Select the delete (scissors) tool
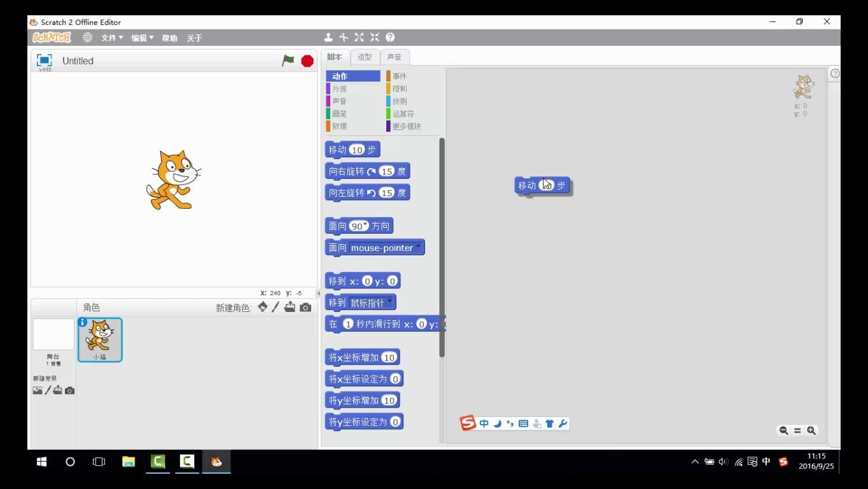868x489 pixels. click(x=343, y=37)
